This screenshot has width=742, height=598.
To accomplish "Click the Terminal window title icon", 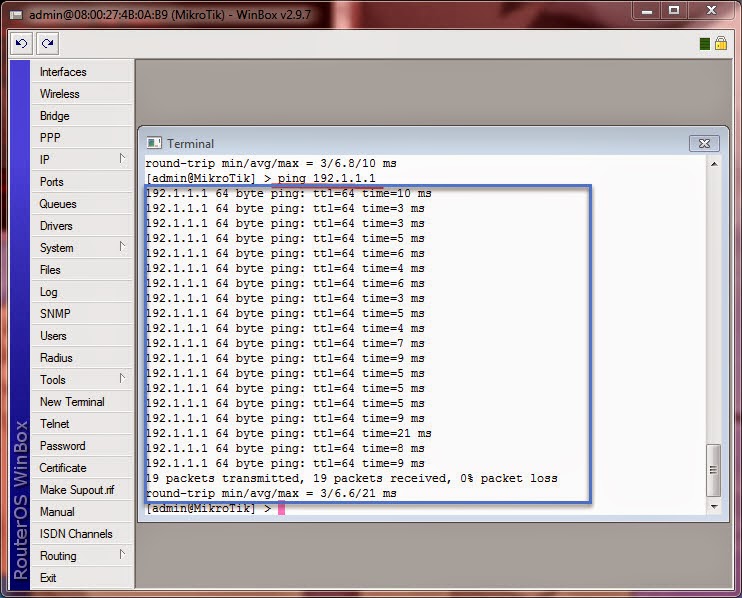I will coord(154,143).
